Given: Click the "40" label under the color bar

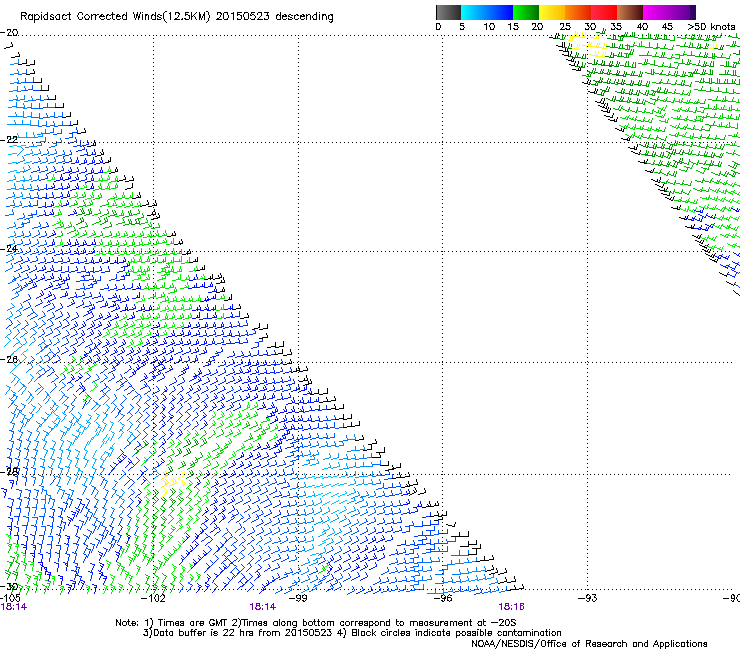Looking at the screenshot, I should pyautogui.click(x=642, y=27).
